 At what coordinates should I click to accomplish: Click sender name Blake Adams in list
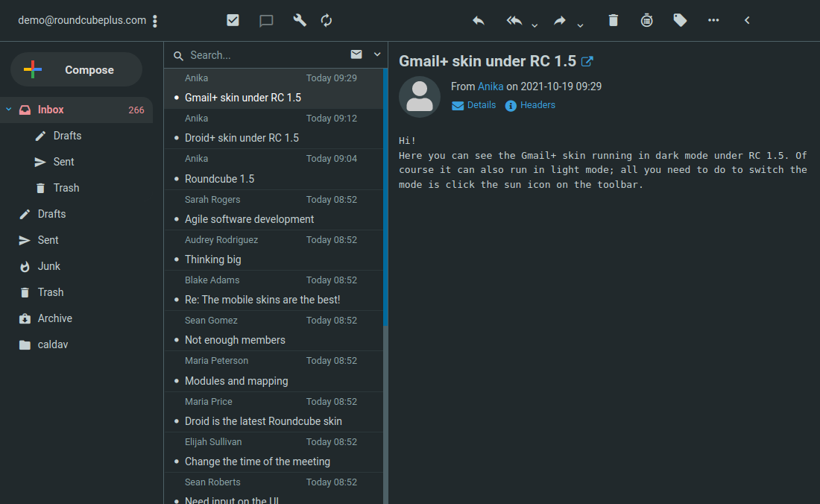(212, 280)
